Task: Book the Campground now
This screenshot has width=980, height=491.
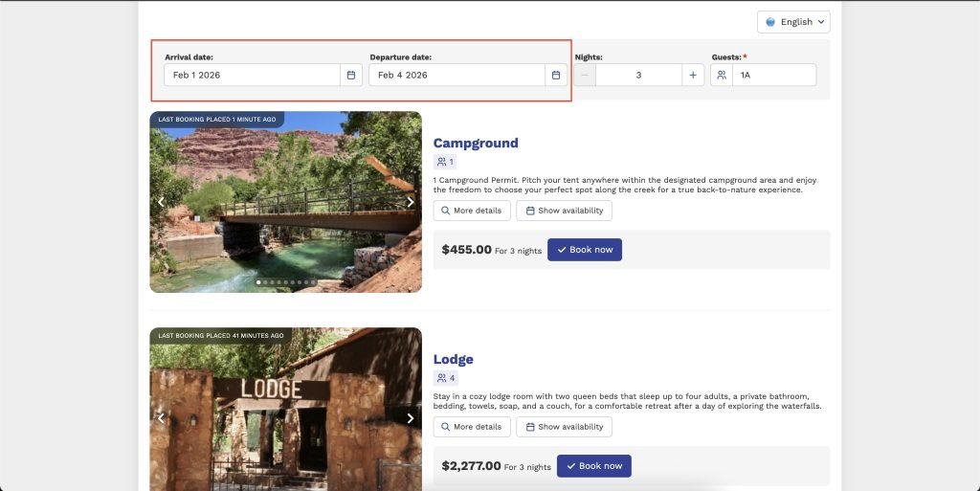Action: tap(585, 250)
